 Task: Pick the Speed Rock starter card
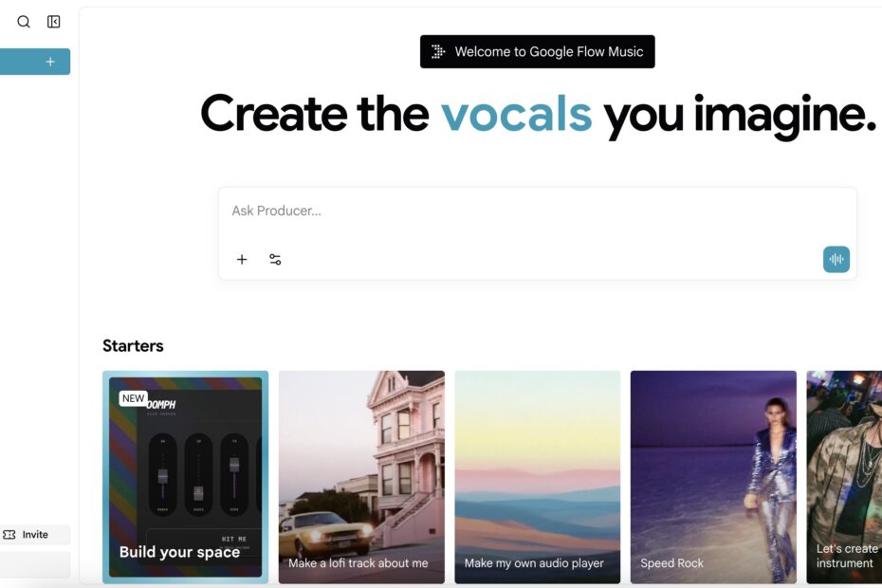tap(713, 476)
